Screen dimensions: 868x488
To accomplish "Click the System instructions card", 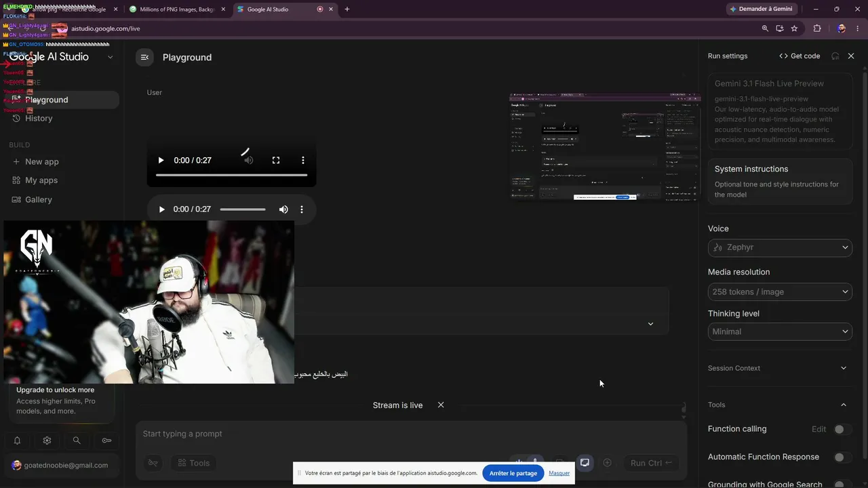I will 780,181.
